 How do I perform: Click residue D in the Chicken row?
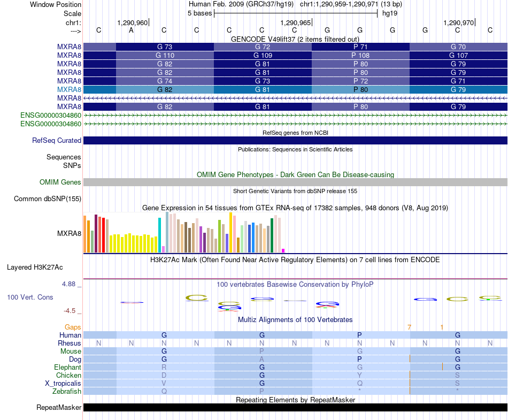click(164, 375)
